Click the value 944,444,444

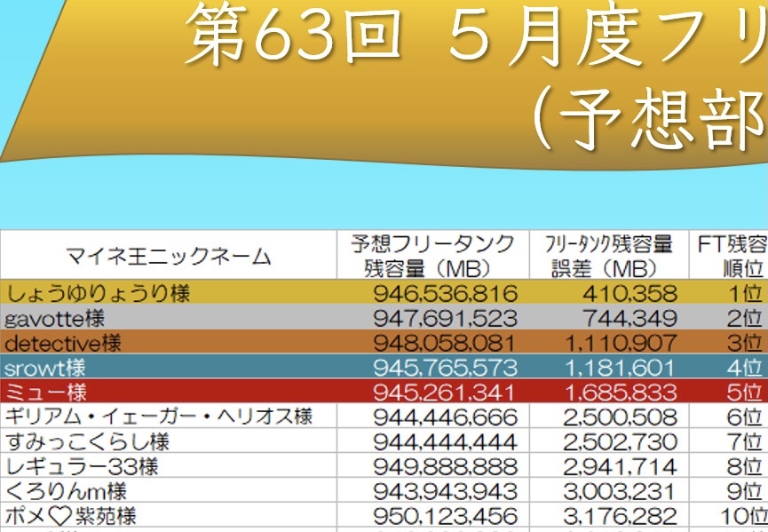click(x=445, y=442)
